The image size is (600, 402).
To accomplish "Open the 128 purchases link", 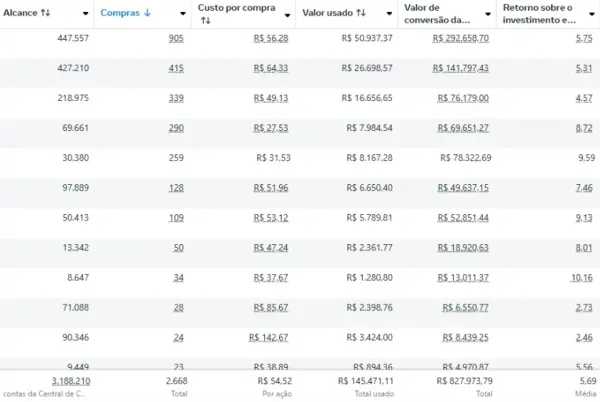I will [176, 188].
